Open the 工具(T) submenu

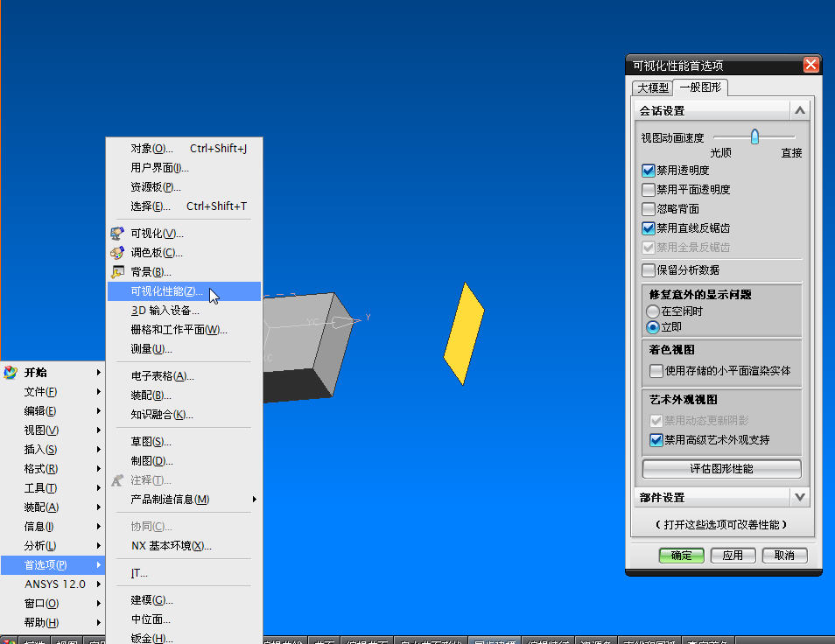point(53,488)
